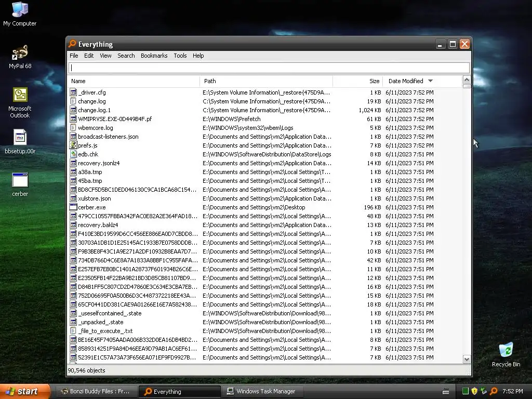Click the green Task Manager CPU tray icon
Viewport: 532px width, 399px height.
(x=465, y=391)
